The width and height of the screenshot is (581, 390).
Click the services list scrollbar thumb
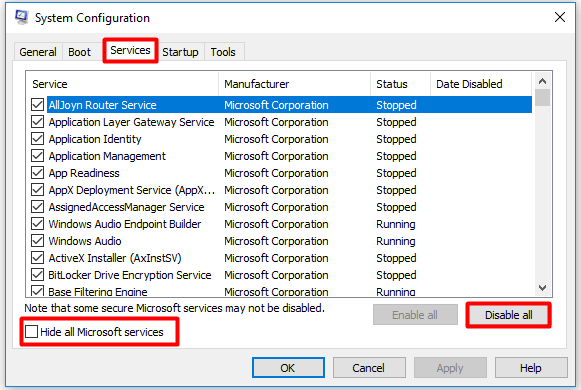pos(542,97)
